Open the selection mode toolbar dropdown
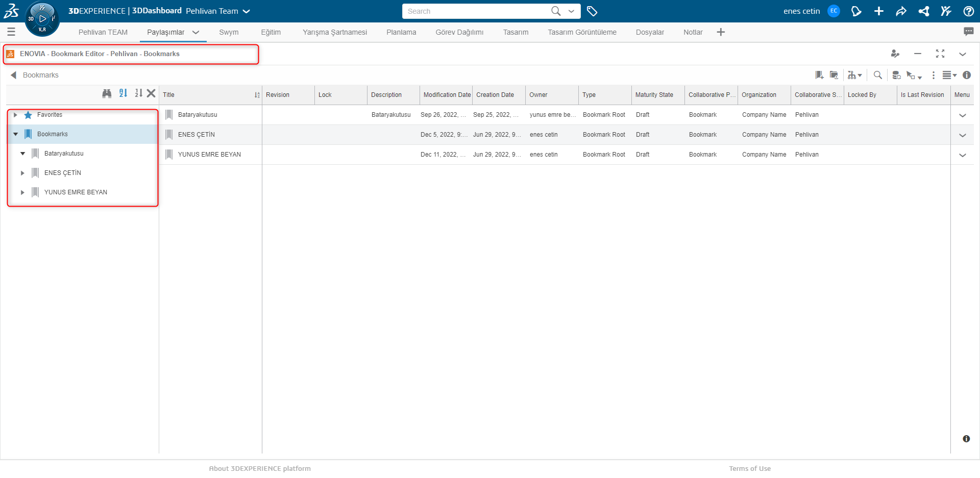 (914, 76)
